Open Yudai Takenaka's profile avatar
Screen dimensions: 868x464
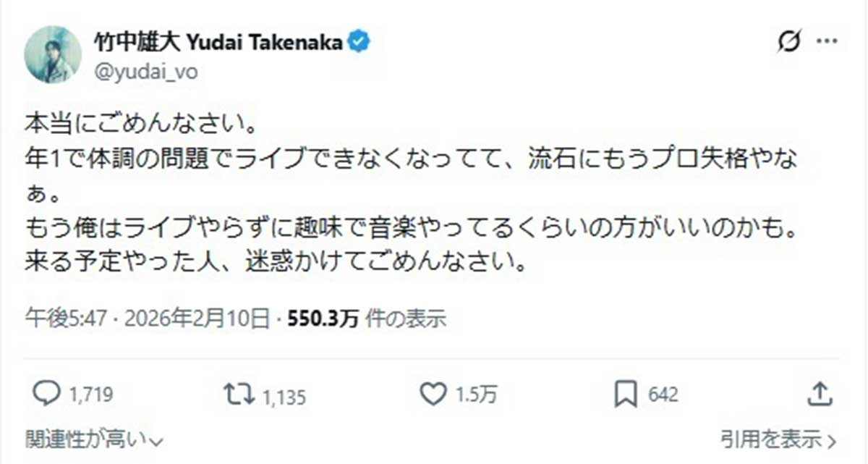click(x=53, y=55)
